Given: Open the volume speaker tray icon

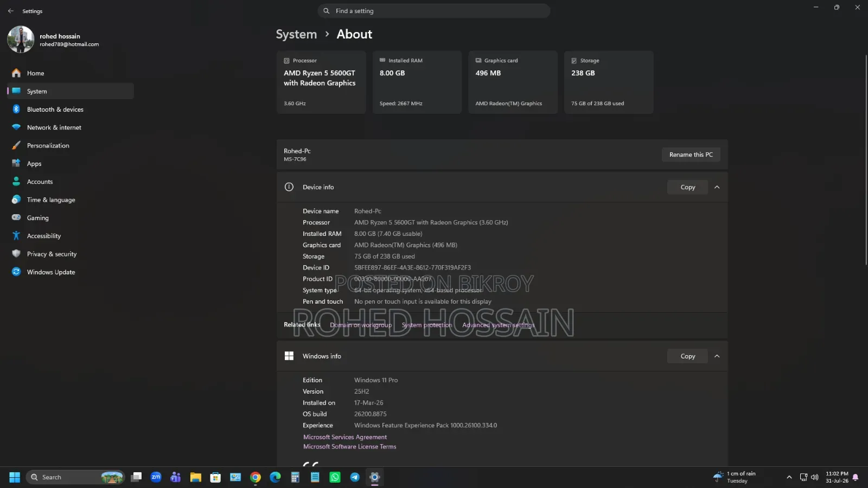Looking at the screenshot, I should coord(814,477).
